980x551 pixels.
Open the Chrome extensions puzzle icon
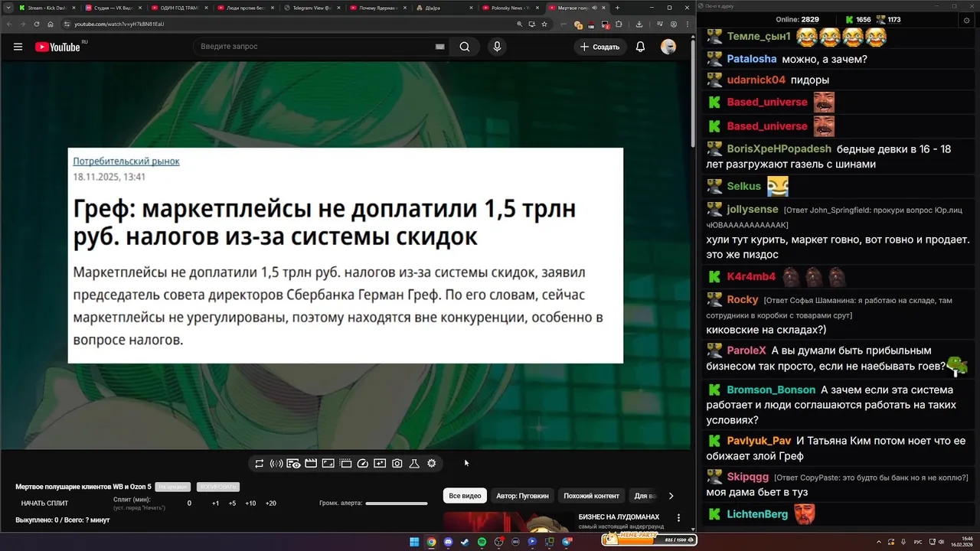(617, 24)
